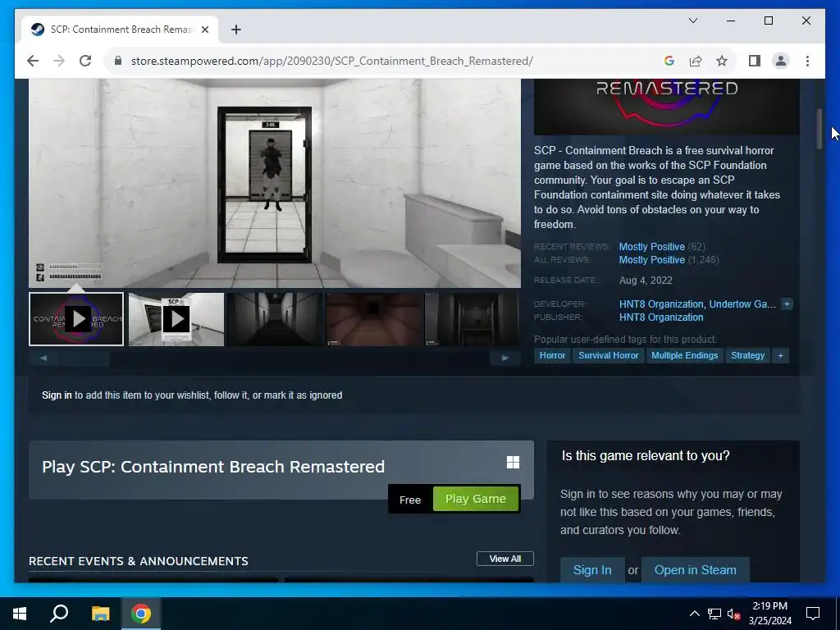Play the second video thumbnail with SCP door
Viewport: 840px width, 630px height.
(176, 319)
